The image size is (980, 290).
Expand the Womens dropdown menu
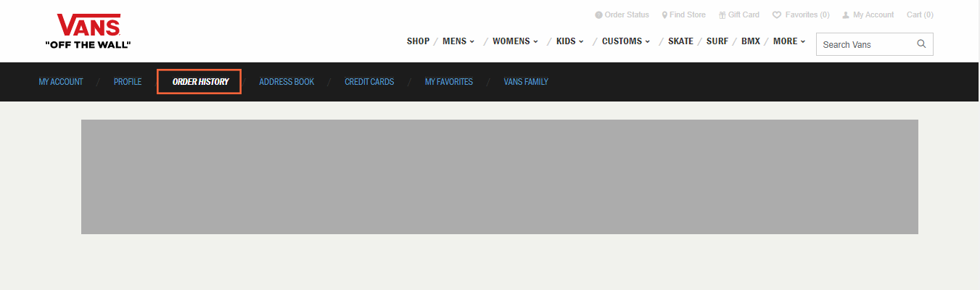[515, 41]
